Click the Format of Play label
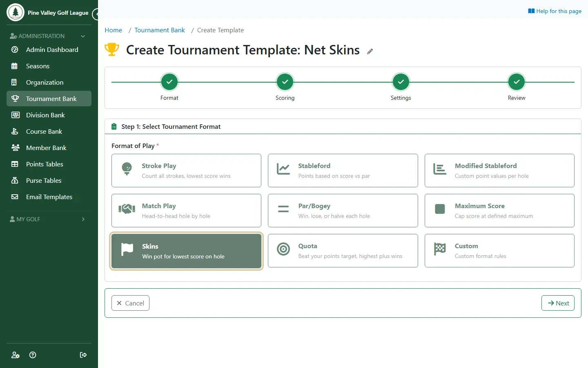This screenshot has width=588, height=368. pos(133,146)
